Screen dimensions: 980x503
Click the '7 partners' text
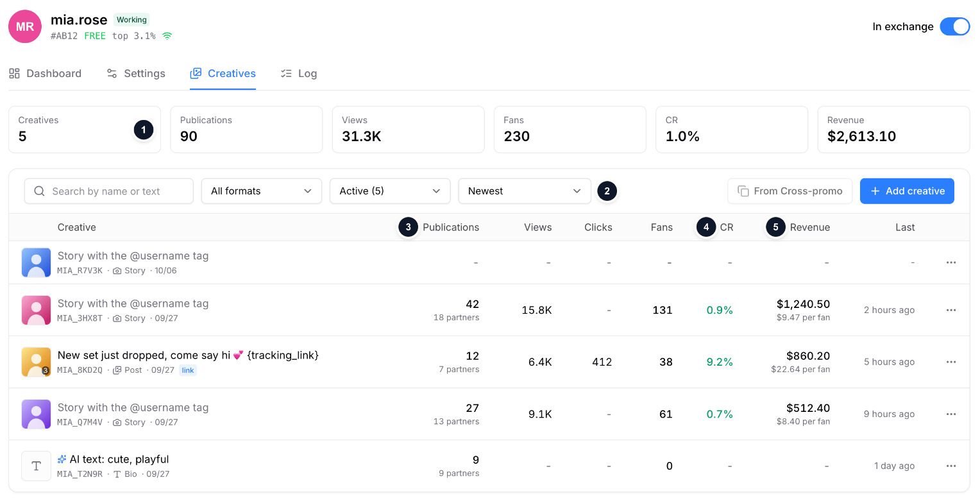[x=459, y=370]
